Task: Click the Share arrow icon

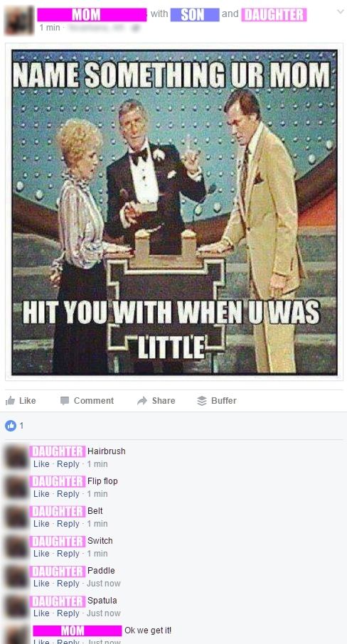Action: point(142,401)
